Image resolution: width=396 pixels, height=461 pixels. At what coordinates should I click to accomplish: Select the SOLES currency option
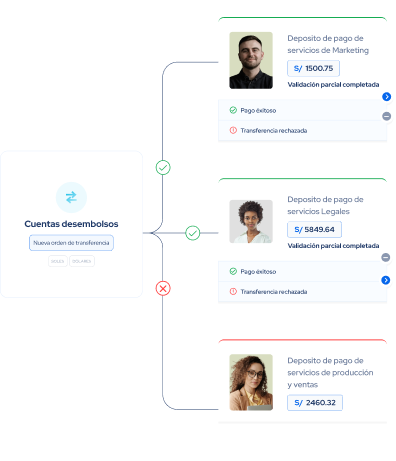pos(58,261)
